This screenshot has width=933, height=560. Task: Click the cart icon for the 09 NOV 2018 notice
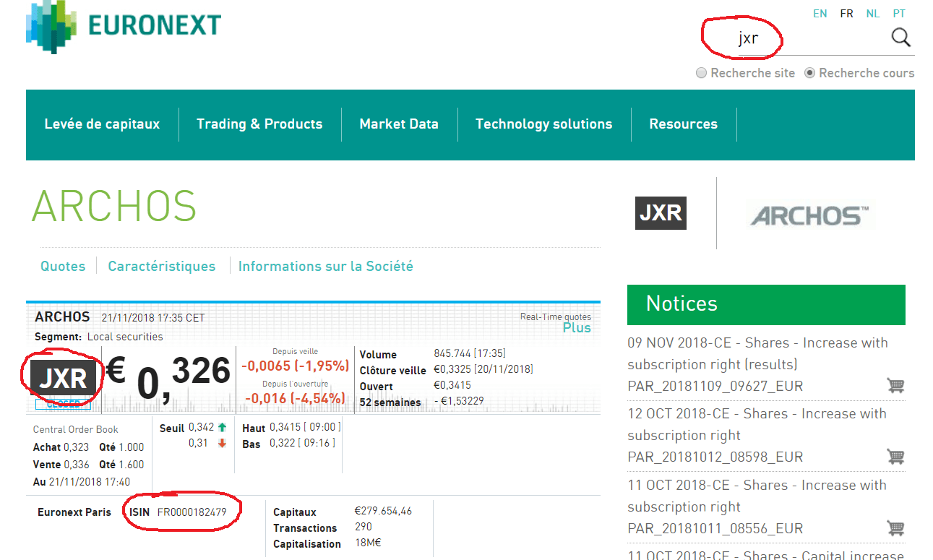895,387
